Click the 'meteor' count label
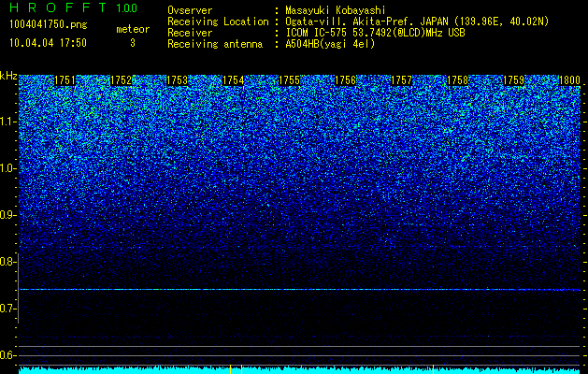Screen dimensions: 588x374 coord(133,29)
